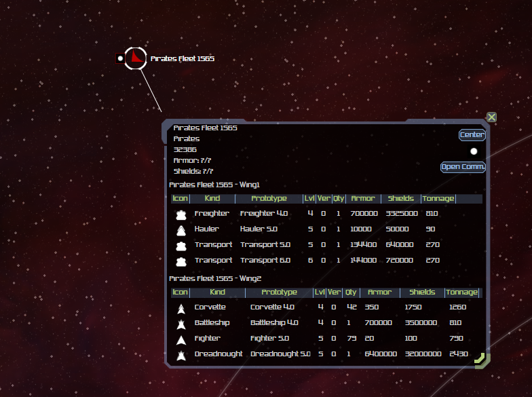Click the Pirates Fleet 1565 map label

[182, 58]
